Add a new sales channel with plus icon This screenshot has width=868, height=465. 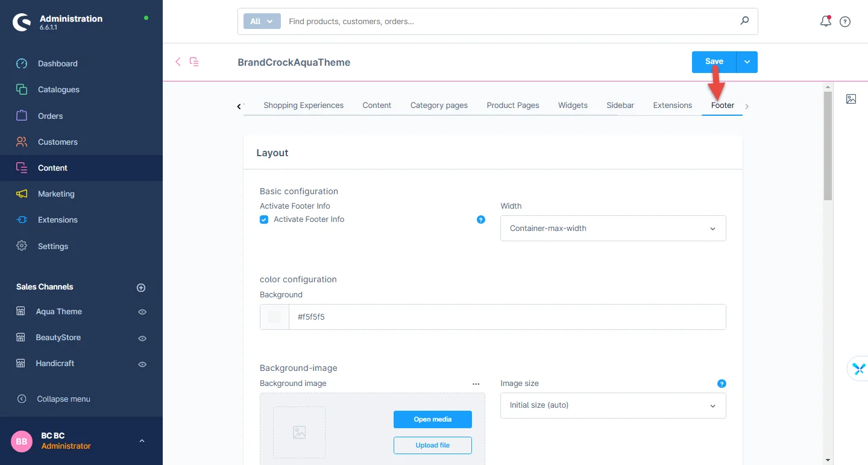(141, 288)
